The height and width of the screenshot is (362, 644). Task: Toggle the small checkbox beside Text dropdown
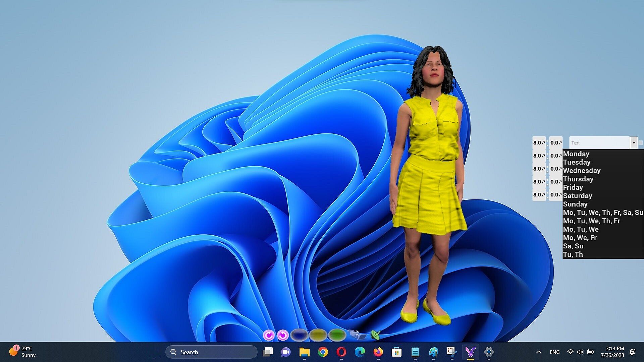pos(641,143)
